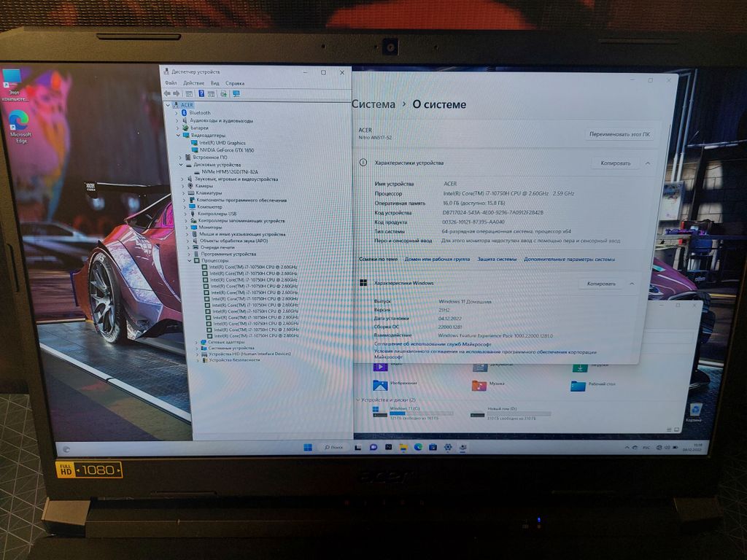Open the Изображения folder in Explorer
747x560 pixels.
click(x=380, y=384)
